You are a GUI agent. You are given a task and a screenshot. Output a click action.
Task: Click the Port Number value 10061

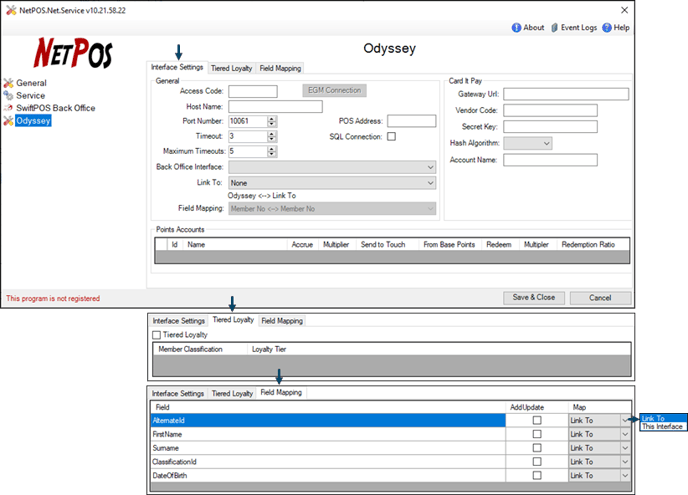coord(240,121)
